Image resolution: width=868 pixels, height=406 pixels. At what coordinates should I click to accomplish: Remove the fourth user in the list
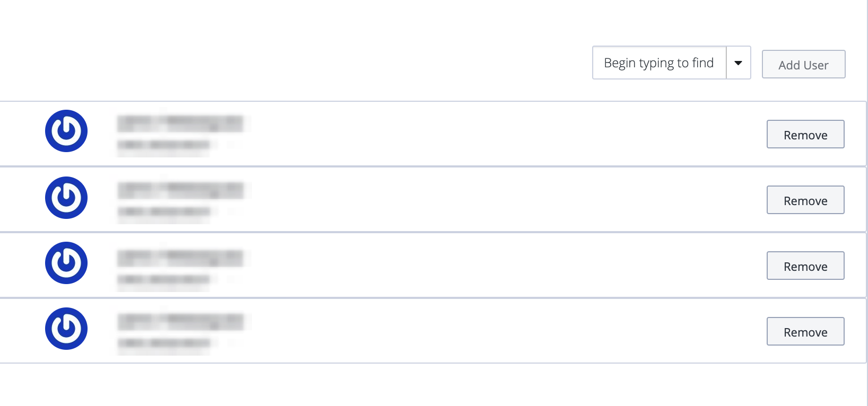point(805,331)
